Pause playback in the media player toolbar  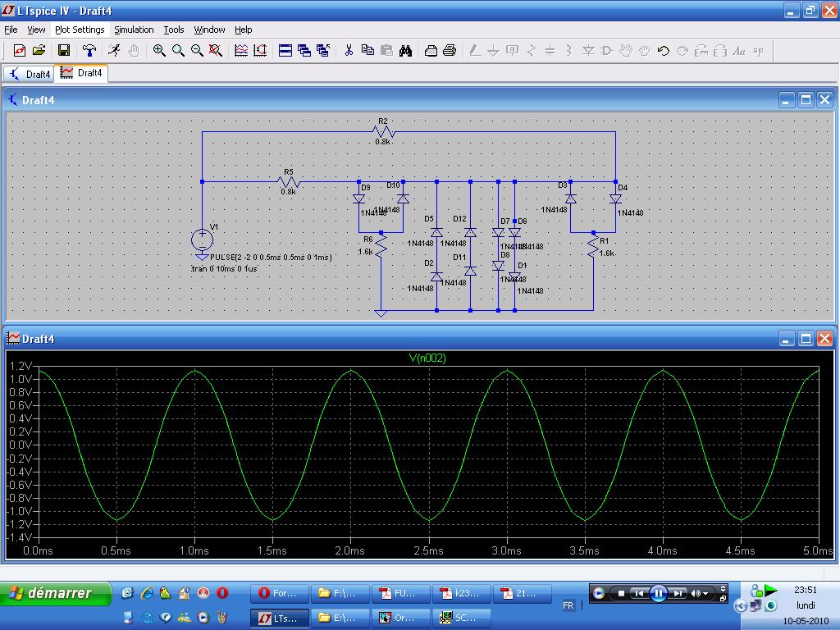658,593
